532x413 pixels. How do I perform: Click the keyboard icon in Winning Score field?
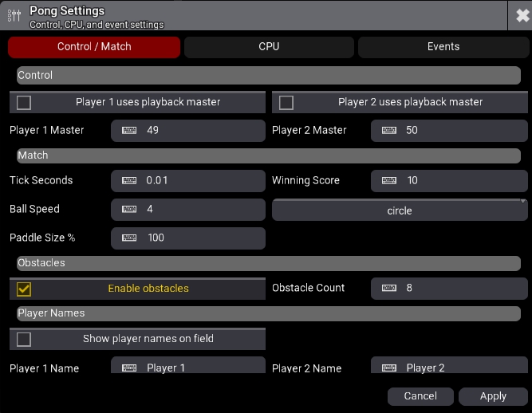pyautogui.click(x=389, y=180)
